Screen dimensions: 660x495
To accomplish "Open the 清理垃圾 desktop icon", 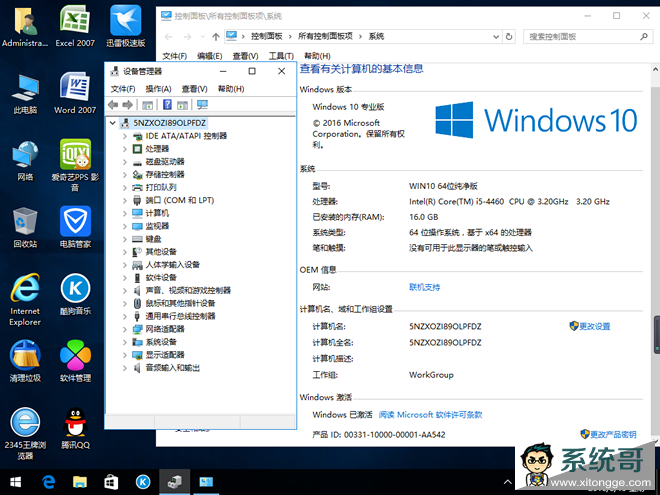I will [25, 361].
